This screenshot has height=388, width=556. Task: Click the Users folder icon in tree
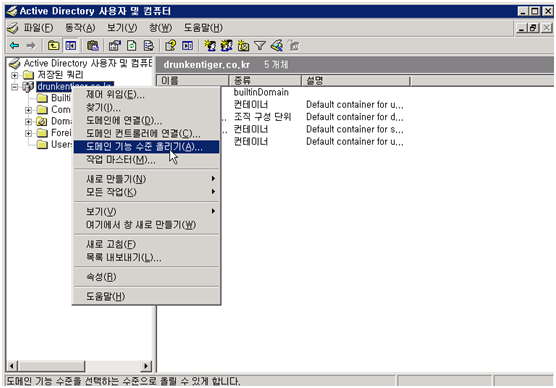coord(42,145)
